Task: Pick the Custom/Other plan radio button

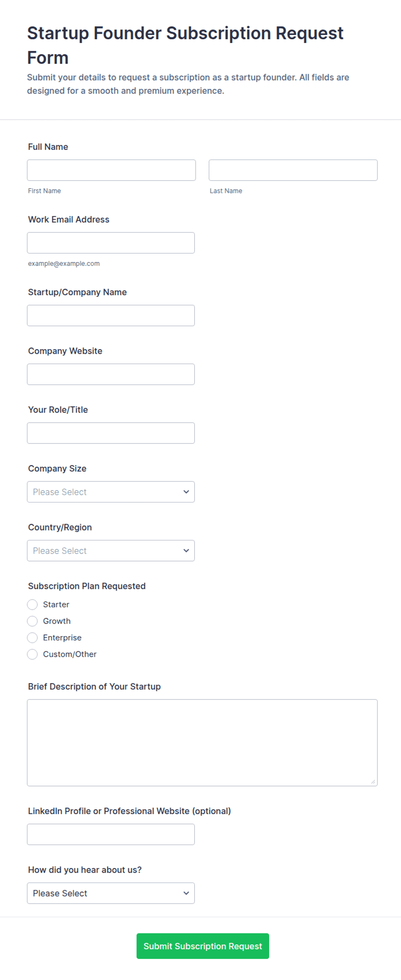Action: click(x=32, y=655)
